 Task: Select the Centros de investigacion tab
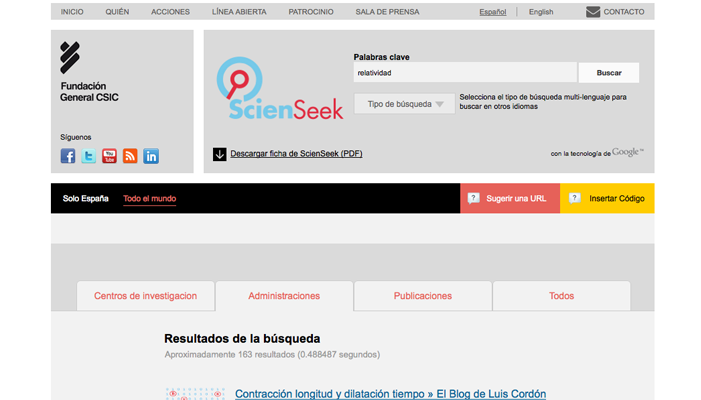tap(146, 296)
